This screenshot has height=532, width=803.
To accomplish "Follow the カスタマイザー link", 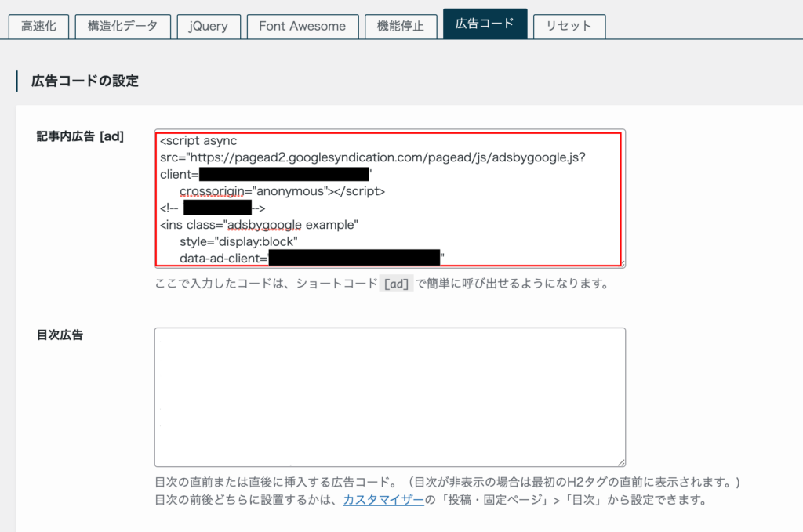I will coord(383,500).
